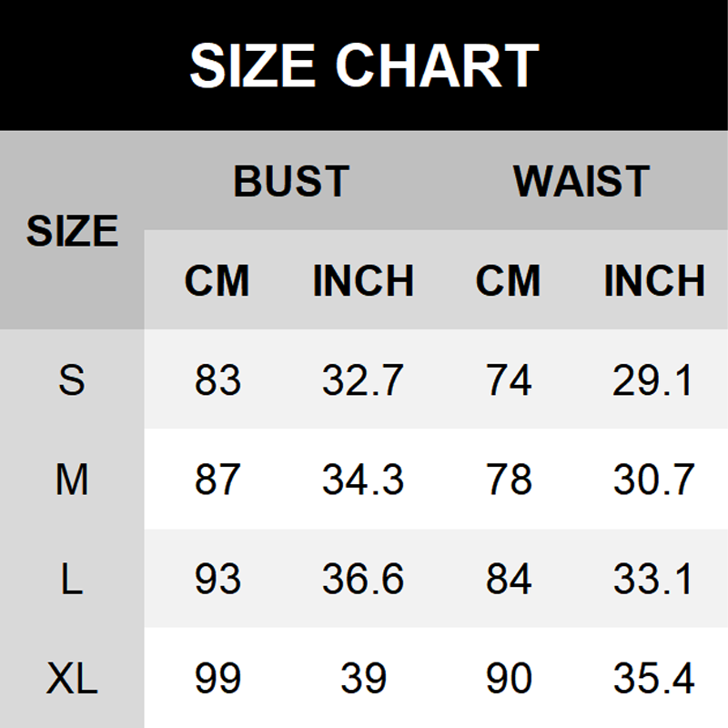Select the XL size row label
The height and width of the screenshot is (728, 728).
click(72, 679)
